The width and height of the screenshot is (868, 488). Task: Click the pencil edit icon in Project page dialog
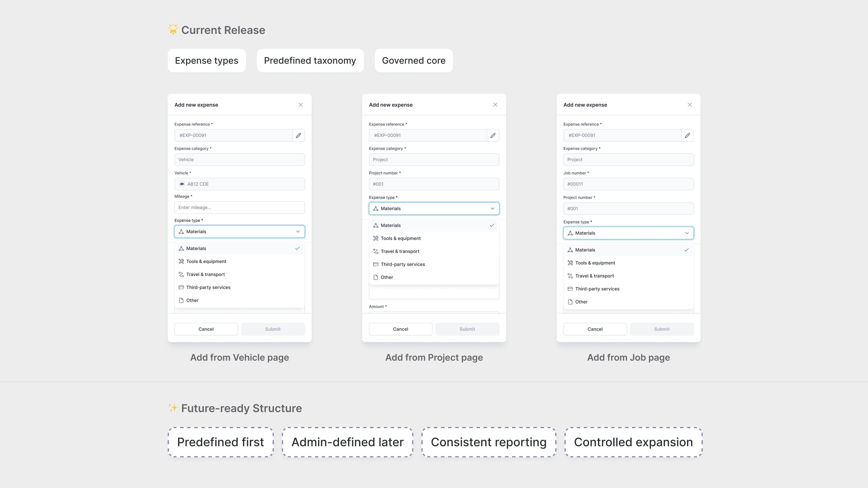493,135
